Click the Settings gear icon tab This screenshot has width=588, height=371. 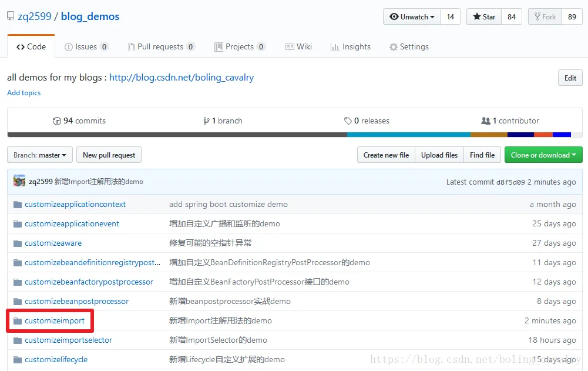pos(393,47)
